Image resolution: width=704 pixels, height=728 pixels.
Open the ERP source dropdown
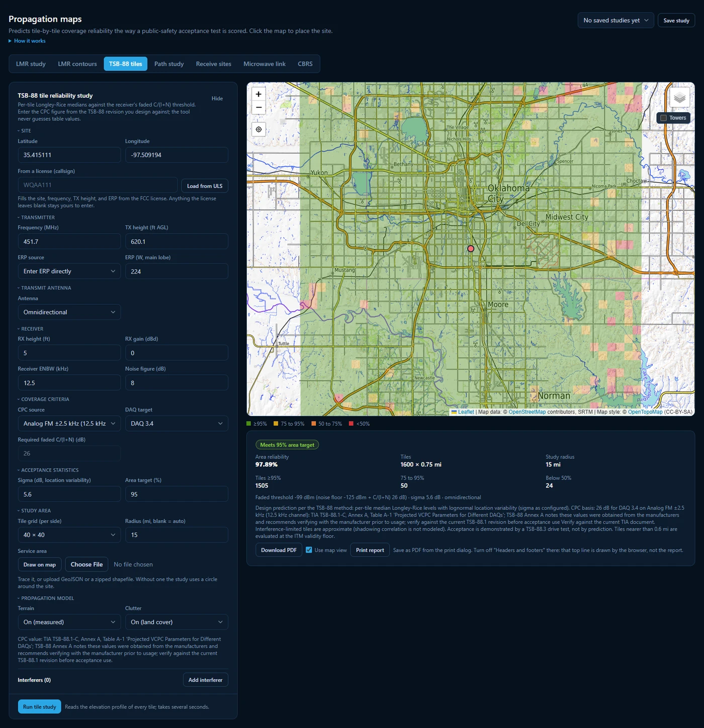(x=69, y=271)
